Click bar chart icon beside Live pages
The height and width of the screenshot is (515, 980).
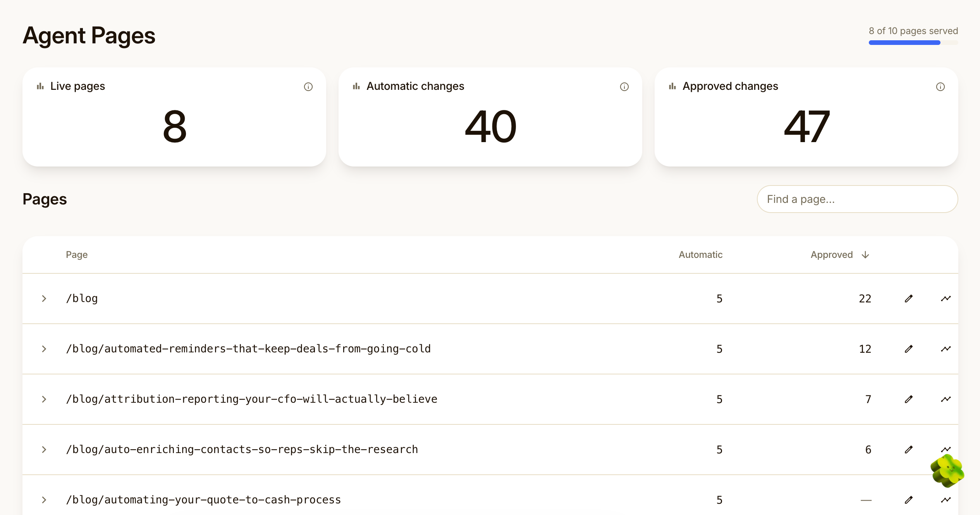pyautogui.click(x=40, y=86)
